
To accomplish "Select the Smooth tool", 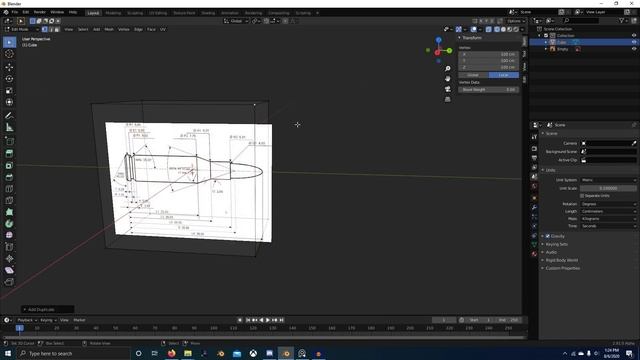I will [x=9, y=236].
